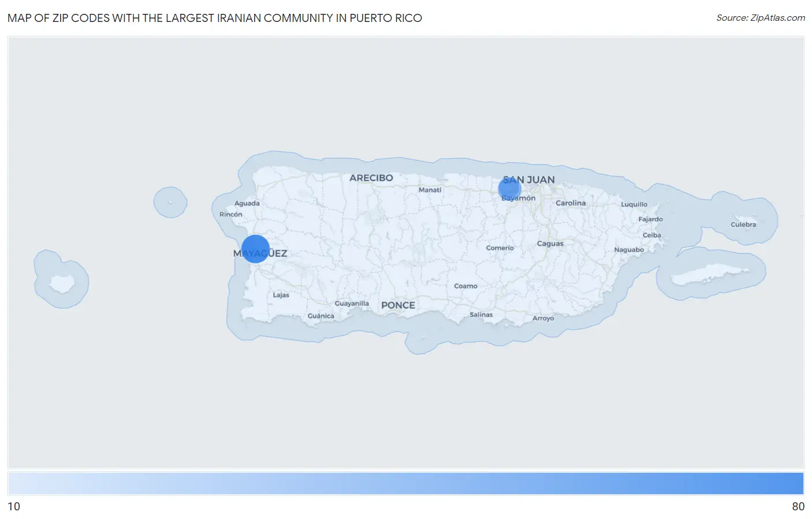The height and width of the screenshot is (519, 812).
Task: Click the Lajas town label
Action: [x=281, y=295]
